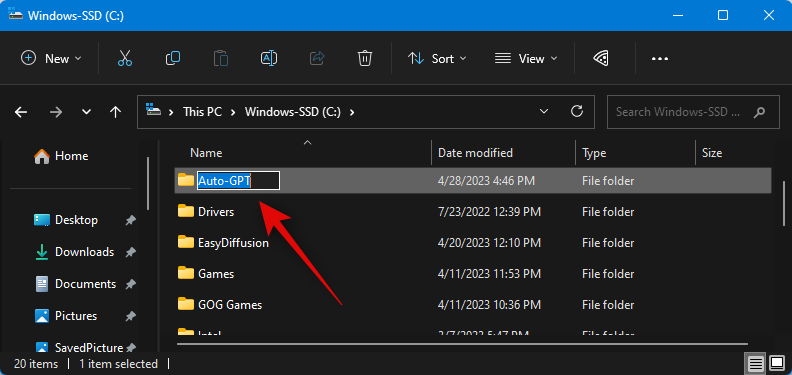The image size is (792, 375).
Task: Click the Copy icon in toolbar
Action: point(173,59)
